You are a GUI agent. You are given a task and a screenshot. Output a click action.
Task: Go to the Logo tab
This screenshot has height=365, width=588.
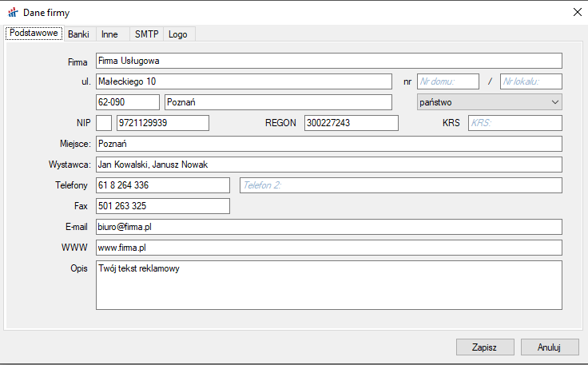pos(177,34)
